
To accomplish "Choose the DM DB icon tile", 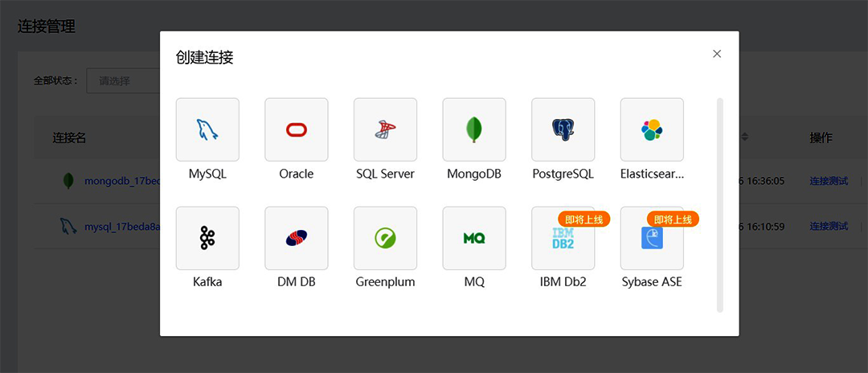I will point(296,239).
